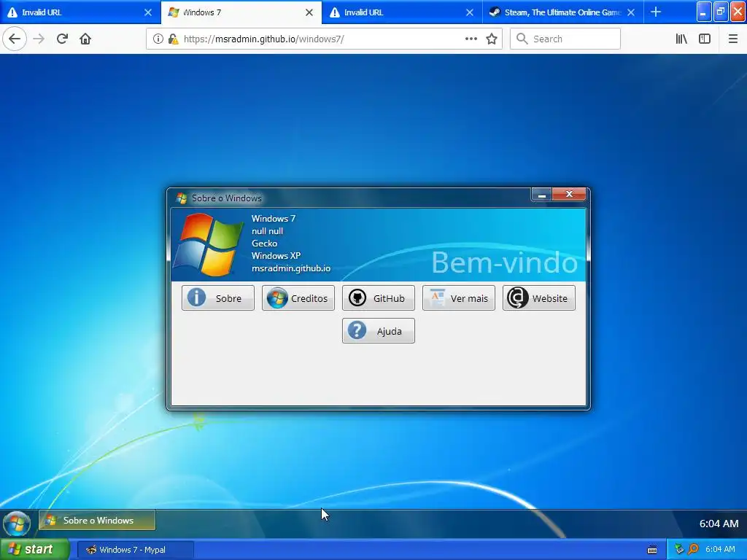Viewport: 747px width, 560px height.
Task: Open page actions three-dot menu
Action: (x=471, y=39)
